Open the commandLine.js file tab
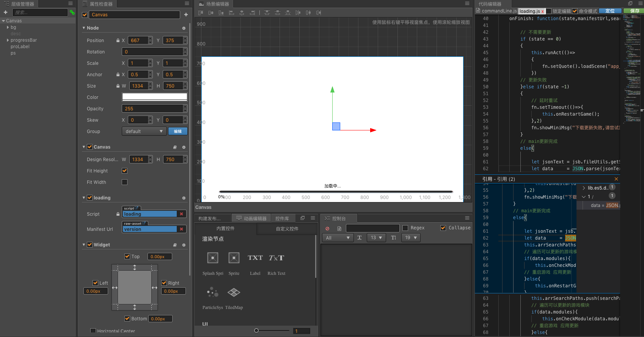The width and height of the screenshot is (644, 337). [497, 11]
